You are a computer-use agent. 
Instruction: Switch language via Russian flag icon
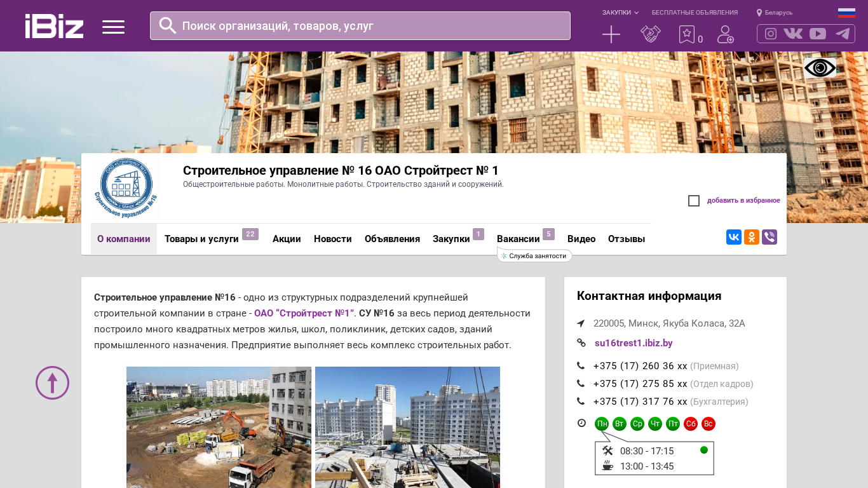pyautogui.click(x=846, y=13)
